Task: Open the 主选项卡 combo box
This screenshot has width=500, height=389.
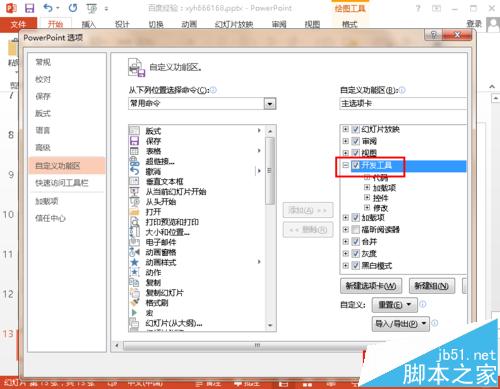Action: [x=403, y=104]
